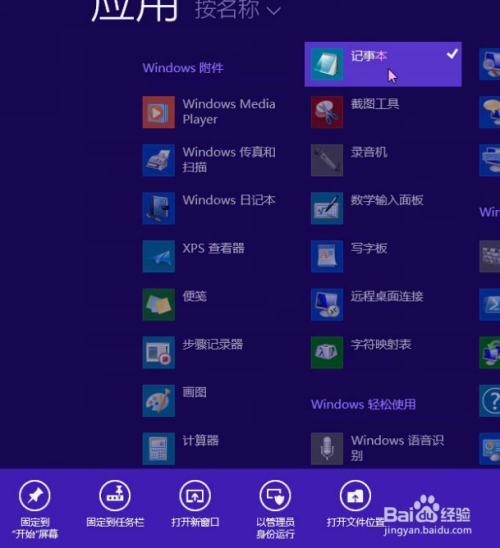Click the pin icon for 固定到"开始"屏幕
The image size is (500, 548).
coord(35,496)
